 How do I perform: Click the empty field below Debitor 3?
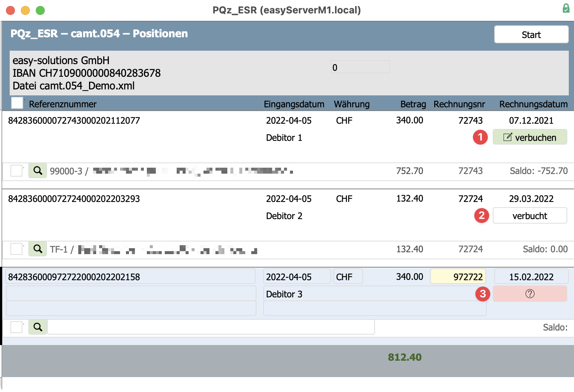point(375,309)
